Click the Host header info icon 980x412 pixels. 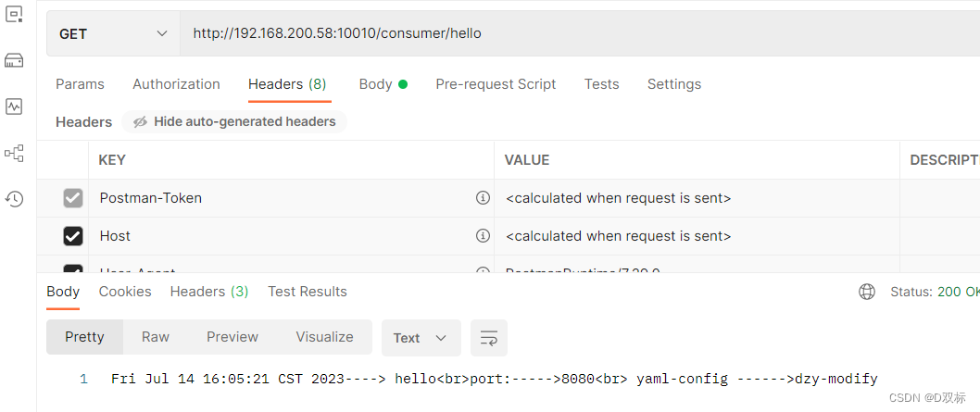pyautogui.click(x=483, y=236)
